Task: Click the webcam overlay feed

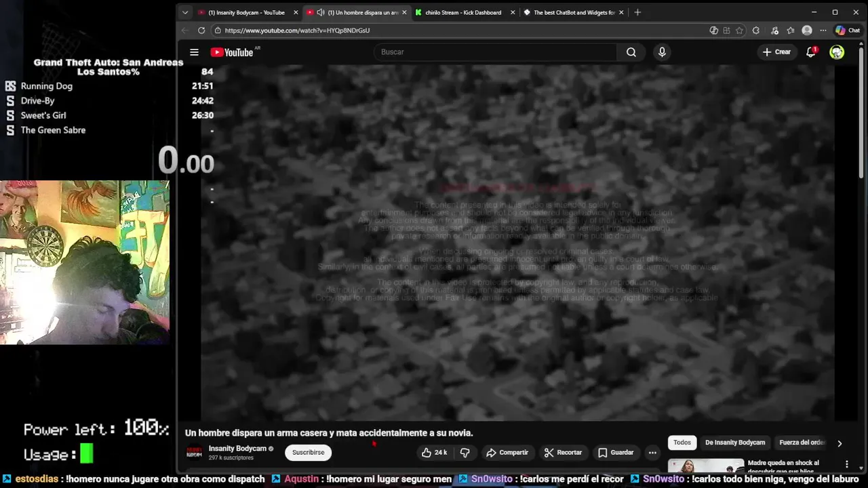Action: tap(85, 262)
